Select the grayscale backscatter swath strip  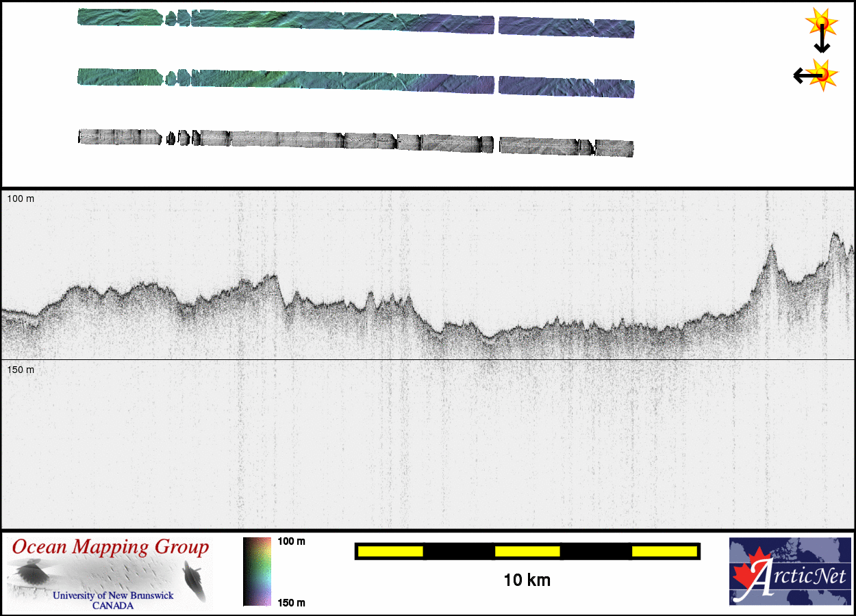point(356,140)
